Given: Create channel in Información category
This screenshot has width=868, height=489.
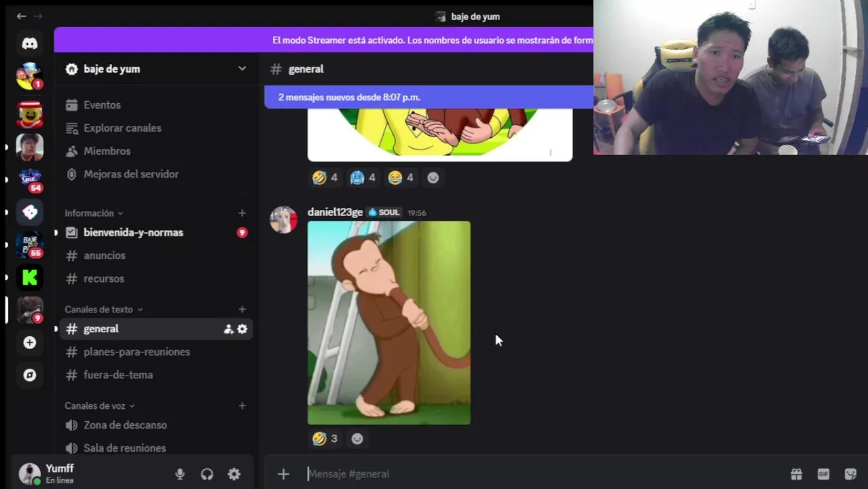Looking at the screenshot, I should (242, 213).
